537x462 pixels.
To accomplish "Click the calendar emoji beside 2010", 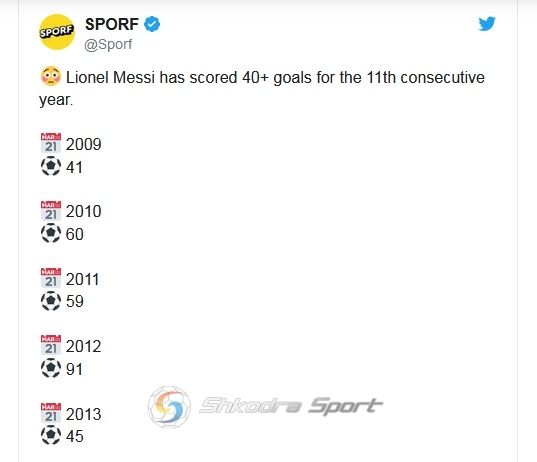I will click(x=51, y=210).
